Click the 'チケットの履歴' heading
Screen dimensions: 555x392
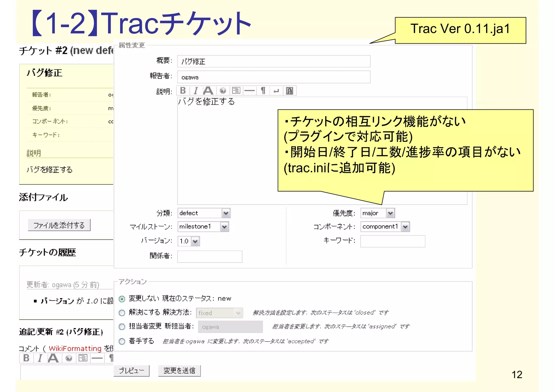(47, 252)
